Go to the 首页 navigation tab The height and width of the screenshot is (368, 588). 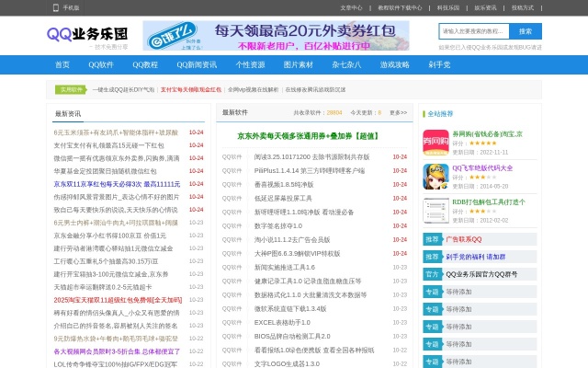62,64
